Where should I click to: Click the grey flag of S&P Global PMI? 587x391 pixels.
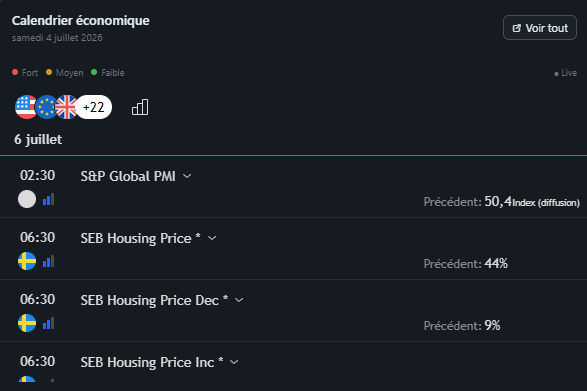tap(27, 199)
